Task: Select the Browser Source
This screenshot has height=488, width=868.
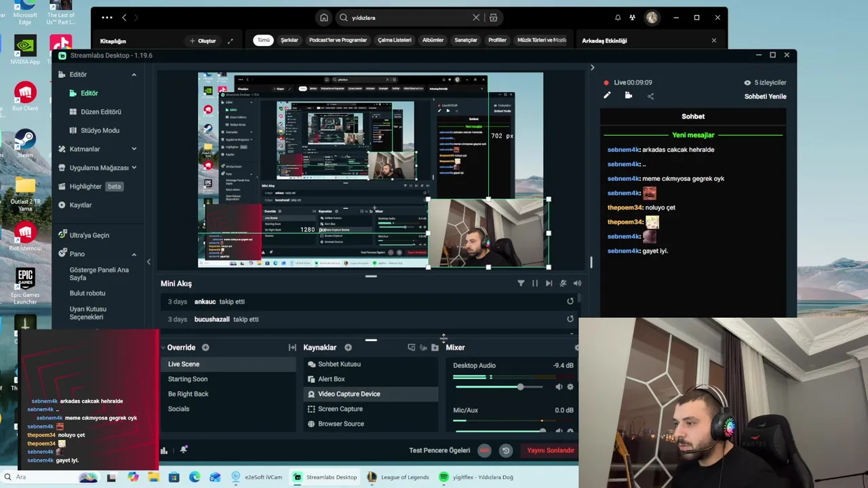Action: 371,424
